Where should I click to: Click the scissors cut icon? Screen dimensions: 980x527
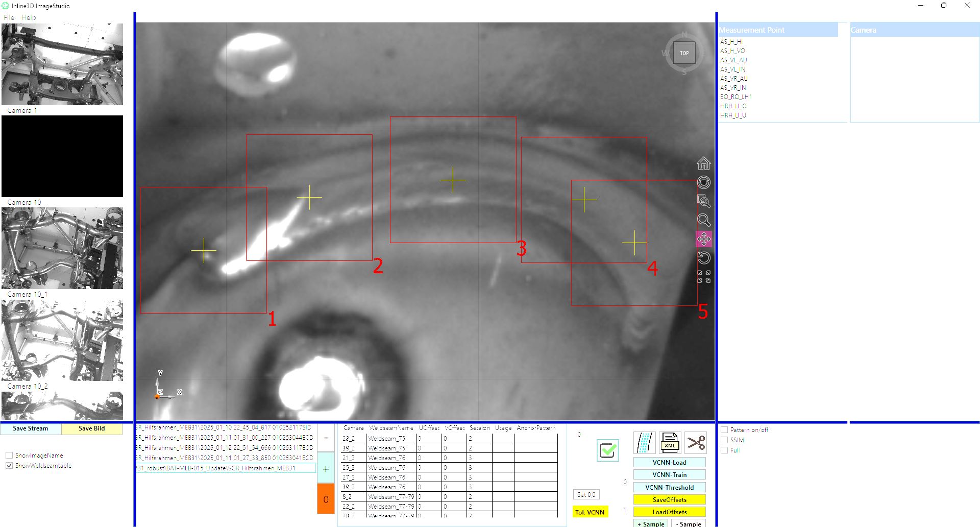click(696, 443)
